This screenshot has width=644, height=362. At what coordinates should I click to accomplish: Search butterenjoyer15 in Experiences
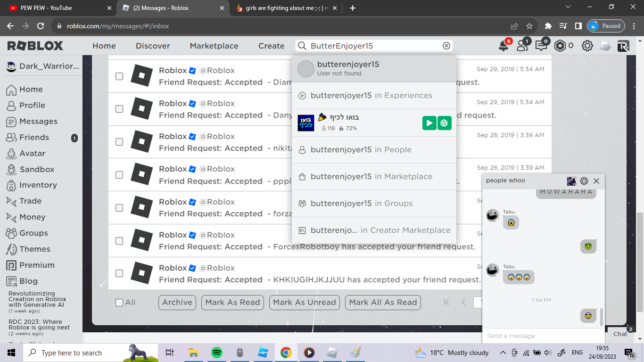coord(374,96)
